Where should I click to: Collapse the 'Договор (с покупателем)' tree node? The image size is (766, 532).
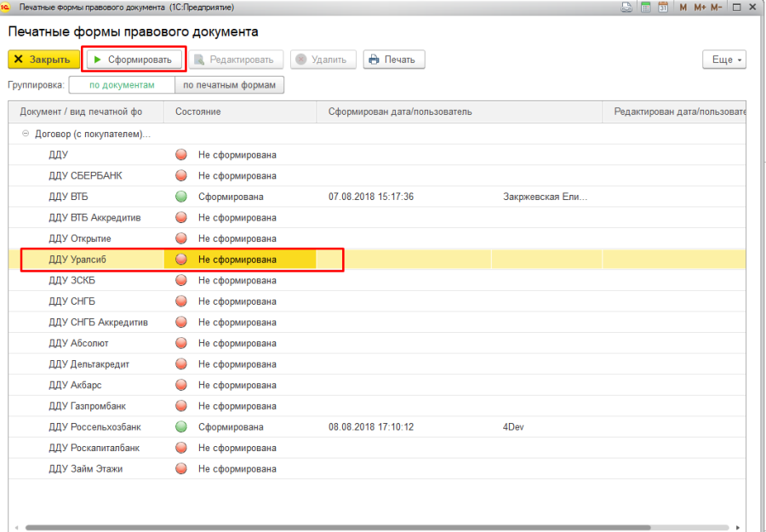pyautogui.click(x=26, y=134)
